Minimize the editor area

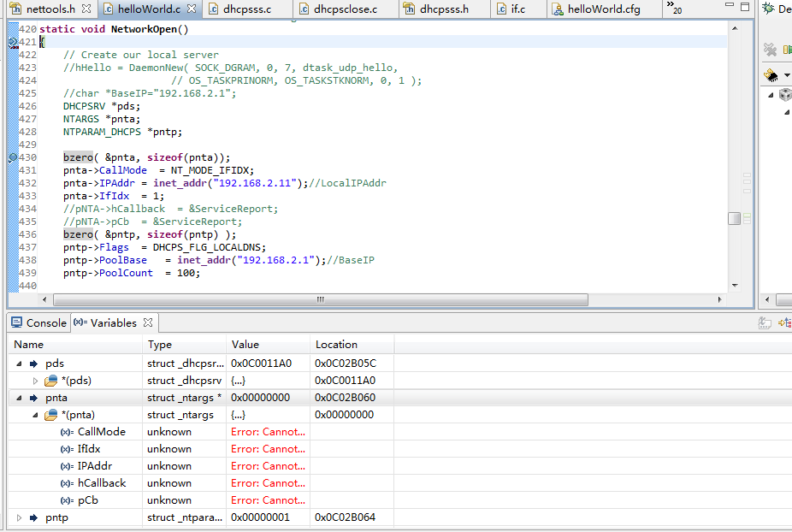pyautogui.click(x=729, y=5)
